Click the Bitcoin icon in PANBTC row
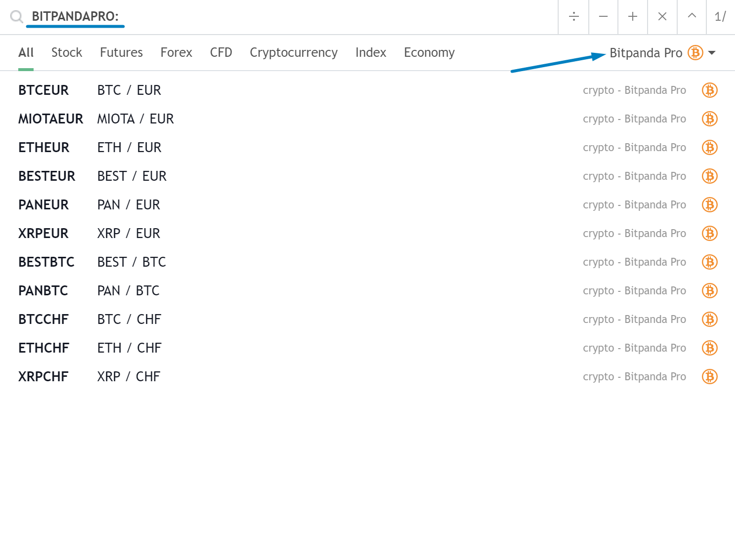This screenshot has height=560, width=735. [710, 291]
